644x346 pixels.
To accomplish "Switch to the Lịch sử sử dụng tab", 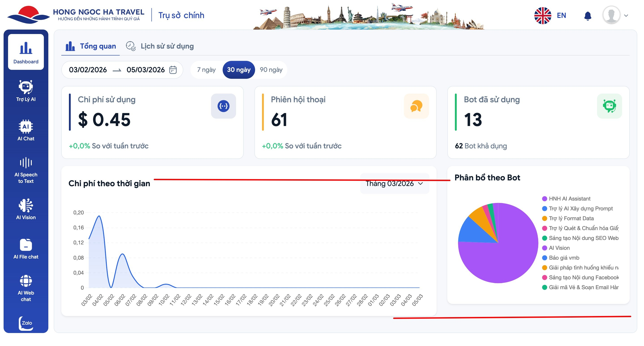I will [160, 46].
